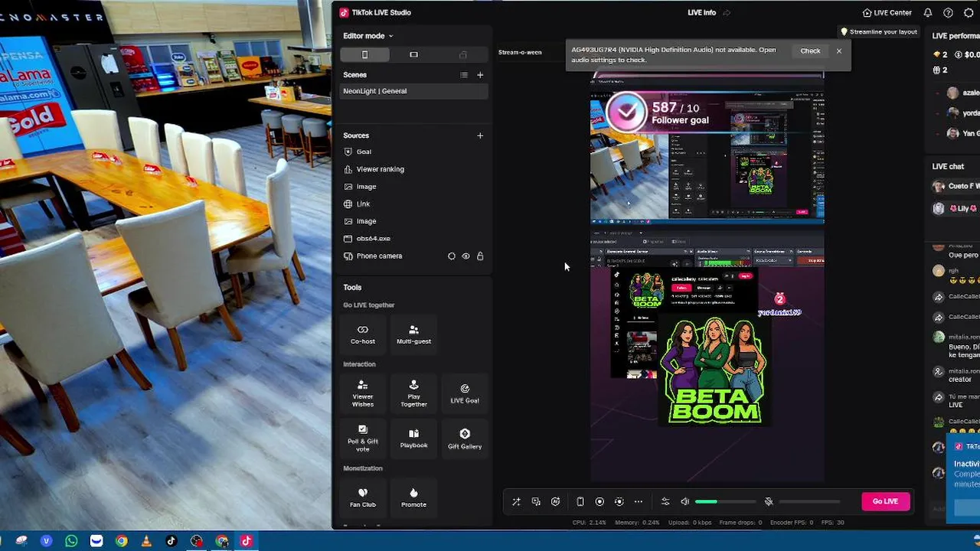Screen dimensions: 980x551
Task: Click the dashed-circle capture toolbar icon
Action: [619, 502]
